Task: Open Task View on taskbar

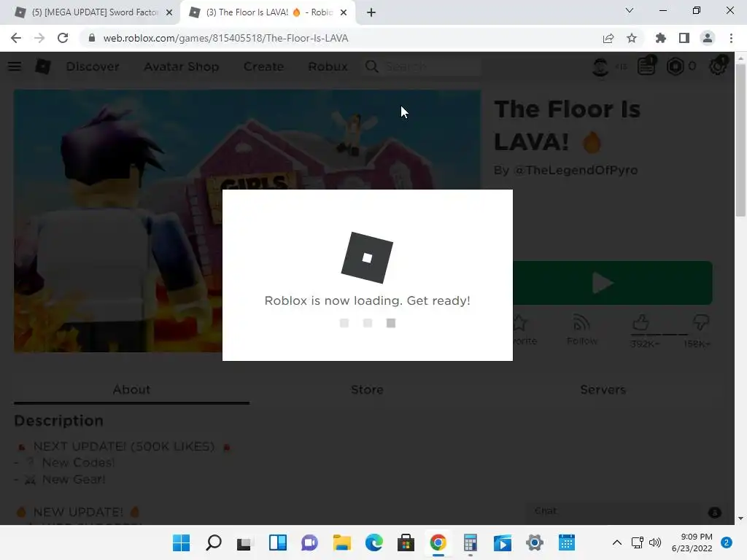Action: click(245, 542)
